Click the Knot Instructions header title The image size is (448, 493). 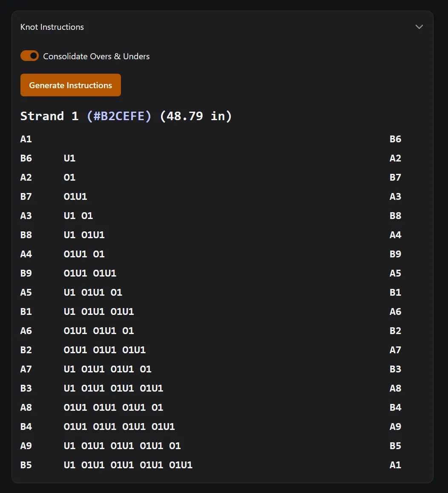52,27
